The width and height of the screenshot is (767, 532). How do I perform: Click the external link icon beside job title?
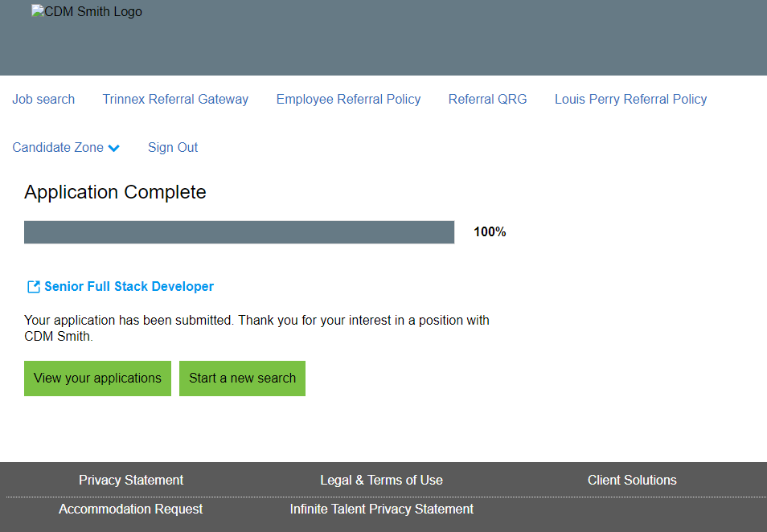[x=34, y=287]
